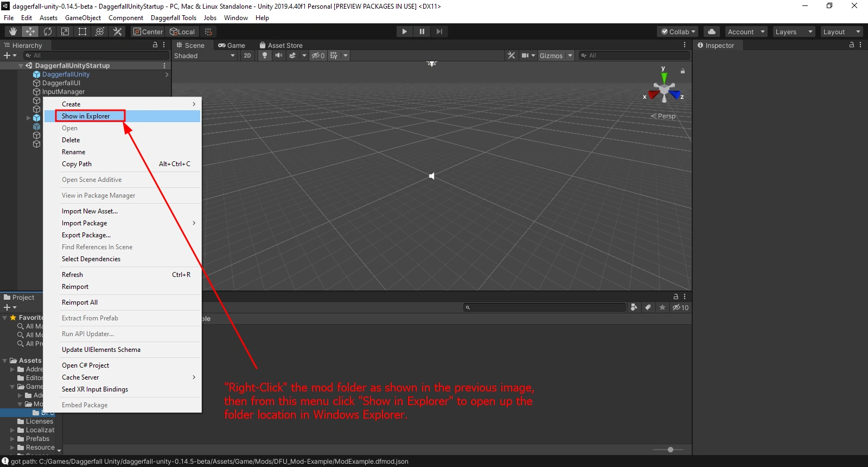Open the cloud services window
The width and height of the screenshot is (868, 467).
pos(712,31)
